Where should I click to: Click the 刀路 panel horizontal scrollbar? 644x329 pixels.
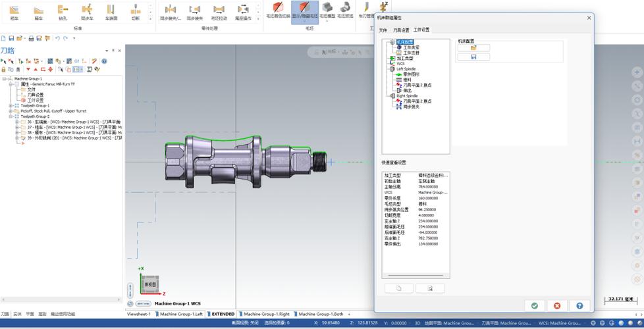(x=61, y=300)
